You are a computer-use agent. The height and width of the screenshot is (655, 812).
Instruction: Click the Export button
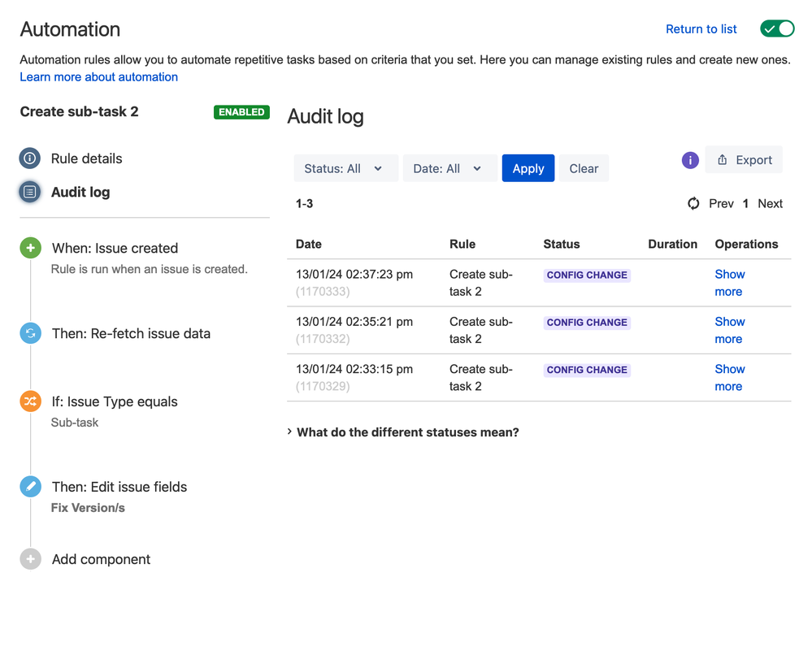coord(744,160)
